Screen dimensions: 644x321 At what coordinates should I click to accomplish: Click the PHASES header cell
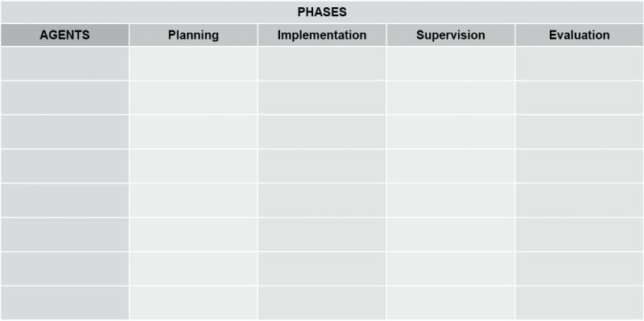pyautogui.click(x=322, y=12)
